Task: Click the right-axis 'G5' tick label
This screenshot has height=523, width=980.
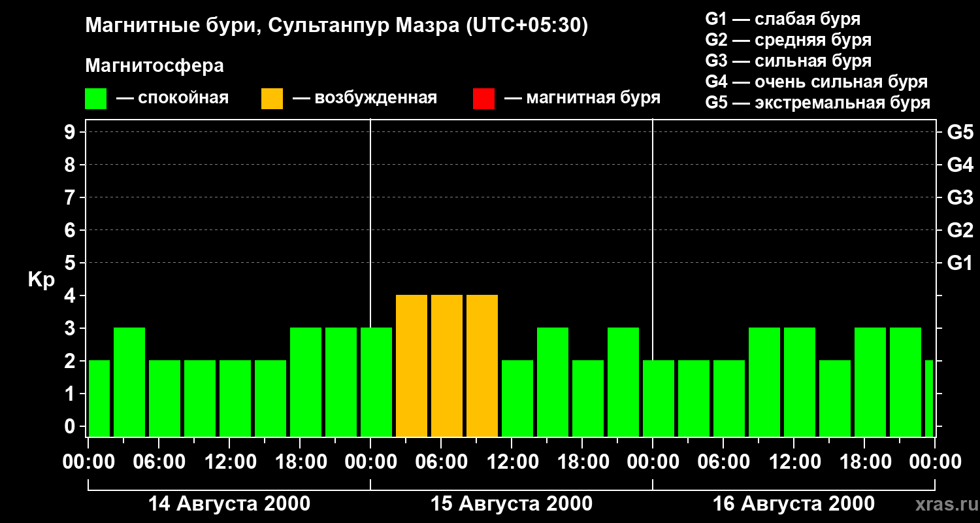Action: click(960, 132)
